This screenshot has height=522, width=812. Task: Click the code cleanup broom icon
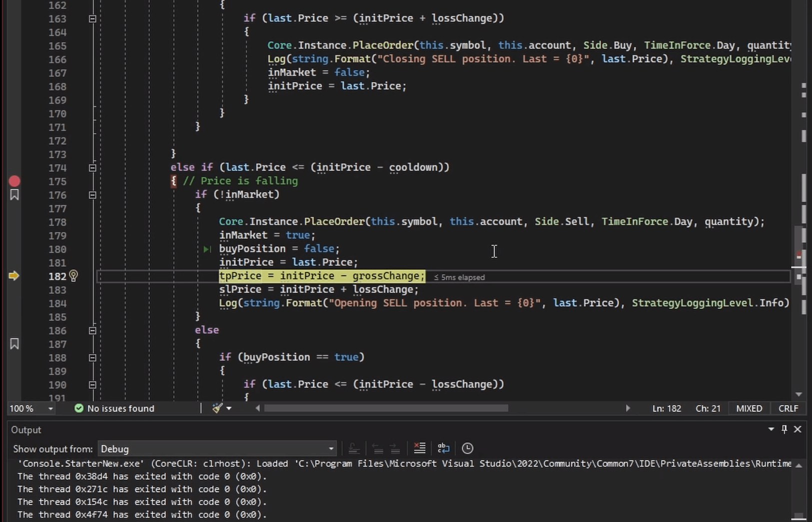coord(217,408)
